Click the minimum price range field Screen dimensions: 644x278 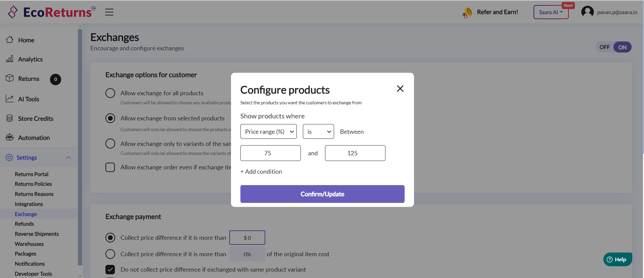pos(270,153)
